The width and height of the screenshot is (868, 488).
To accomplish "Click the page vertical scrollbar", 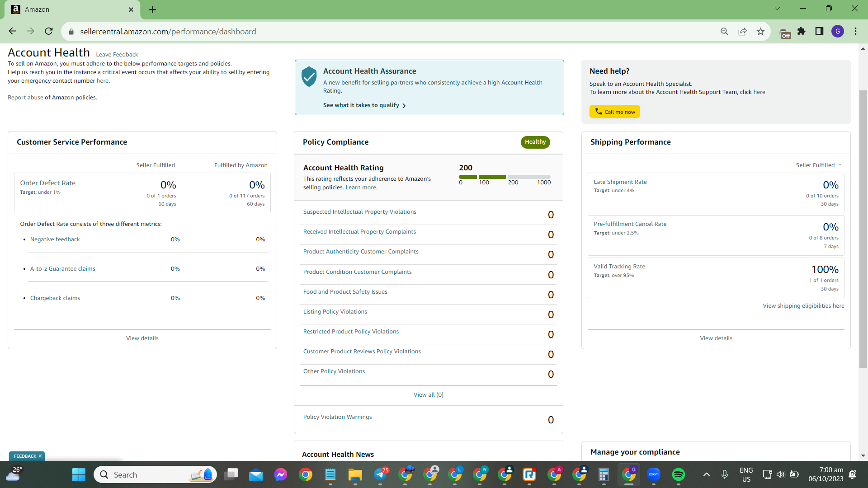I will (x=863, y=228).
